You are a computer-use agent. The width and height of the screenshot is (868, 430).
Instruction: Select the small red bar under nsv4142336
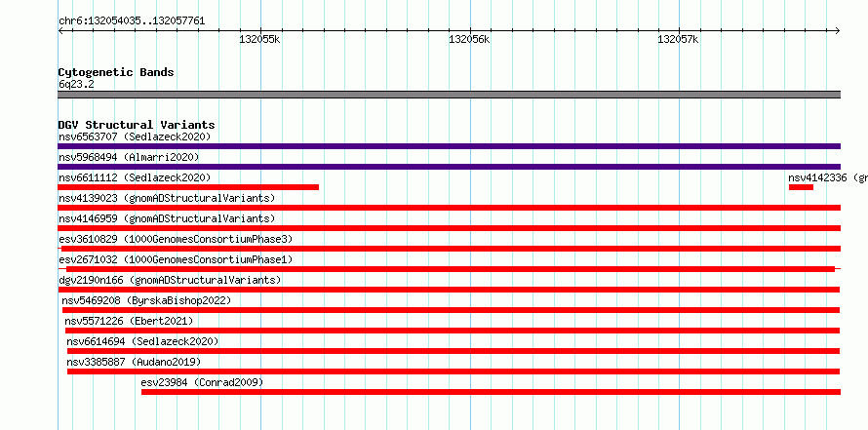[801, 187]
